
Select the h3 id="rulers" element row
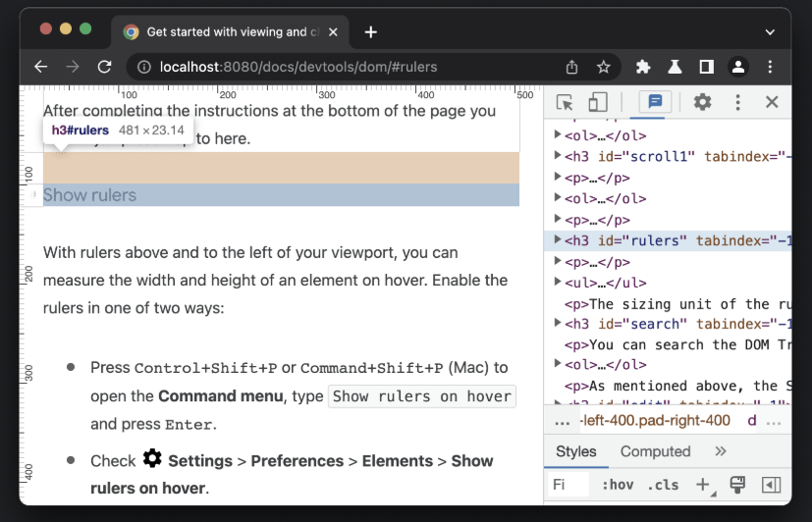point(668,240)
